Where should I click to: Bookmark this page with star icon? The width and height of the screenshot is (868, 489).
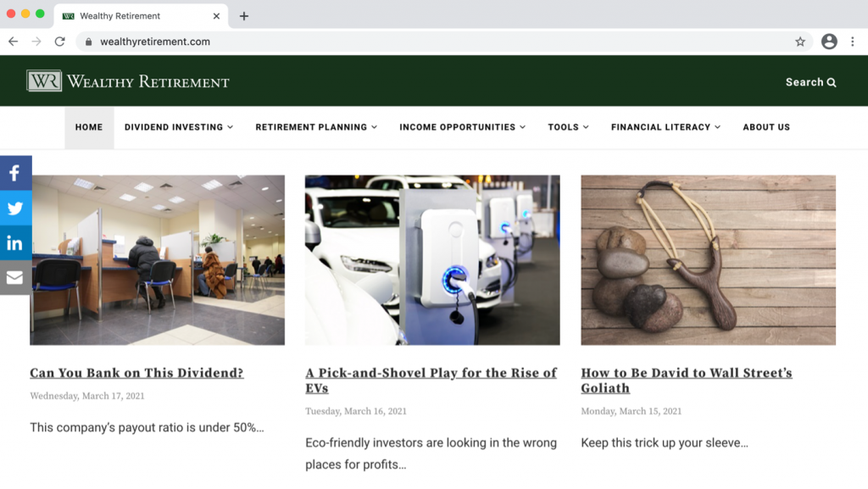[x=799, y=42]
